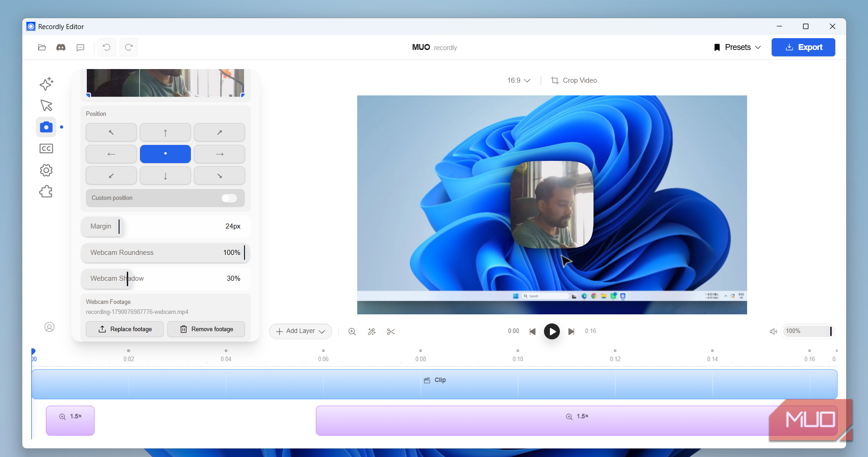Set webcam position to bottom-center
This screenshot has height=457, width=868.
coord(165,175)
